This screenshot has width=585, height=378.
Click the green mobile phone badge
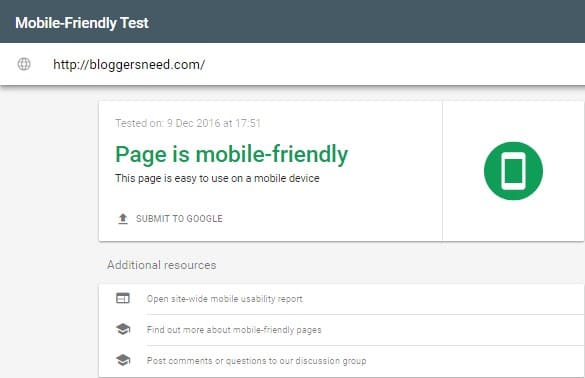513,171
